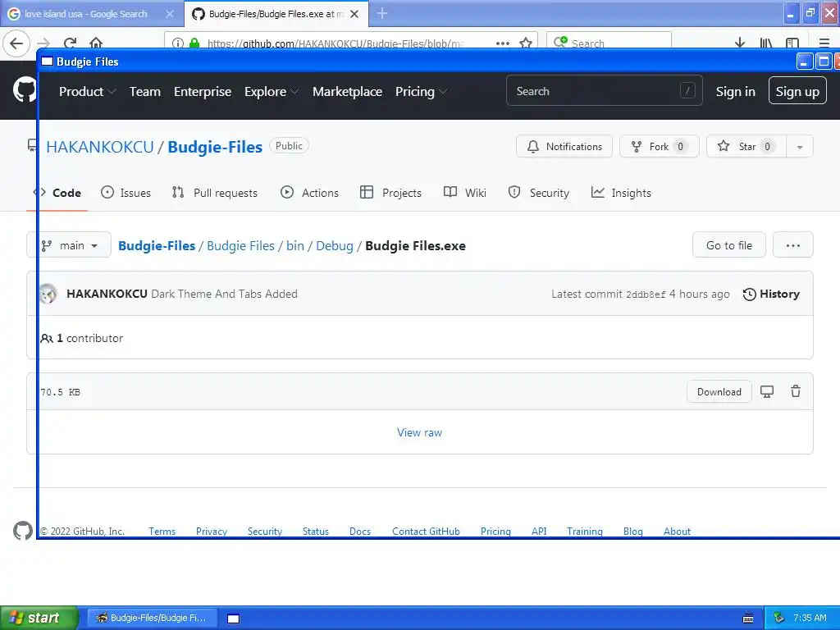
Task: Open commit 2ddb8ef hash link
Action: (646, 294)
